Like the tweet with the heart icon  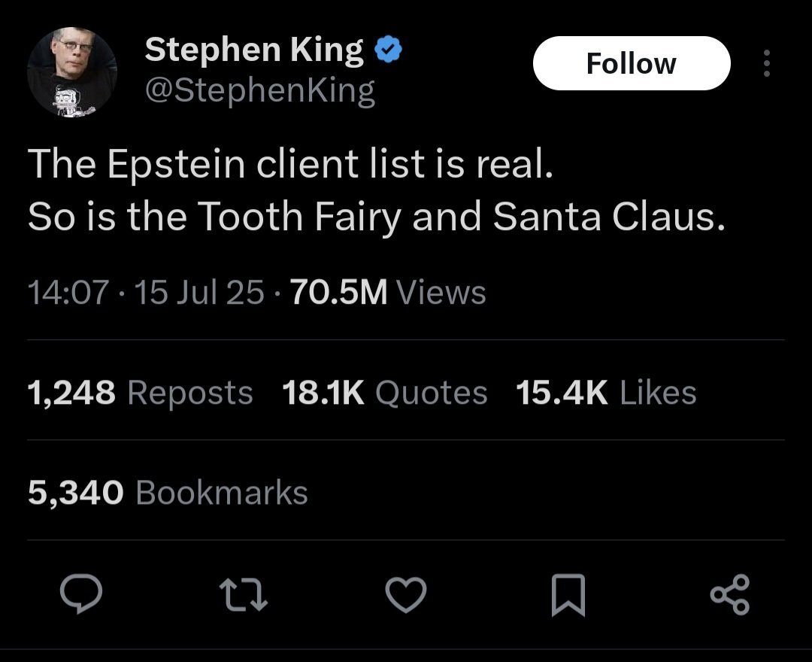406,595
